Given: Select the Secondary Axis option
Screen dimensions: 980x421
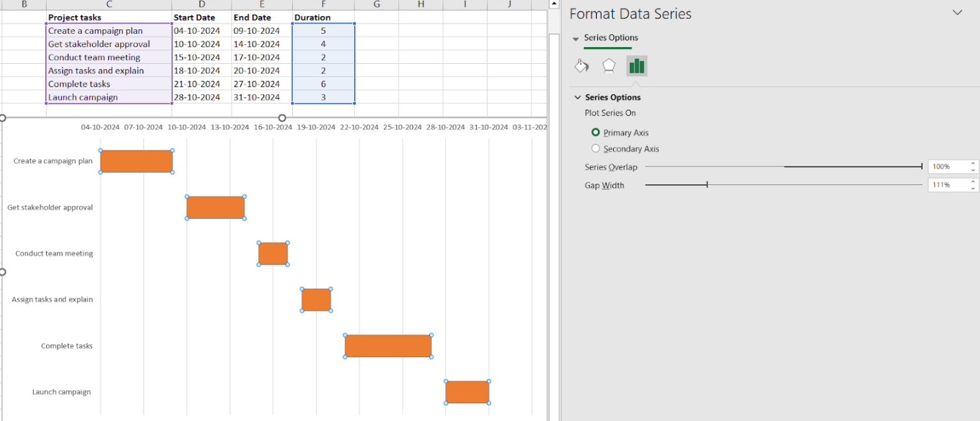Looking at the screenshot, I should pyautogui.click(x=595, y=148).
